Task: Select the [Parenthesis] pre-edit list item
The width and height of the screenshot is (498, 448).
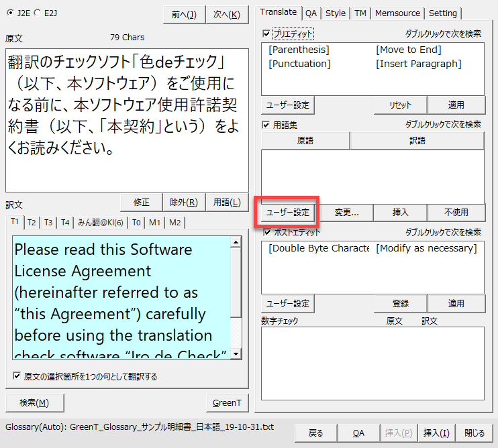Action: [299, 50]
